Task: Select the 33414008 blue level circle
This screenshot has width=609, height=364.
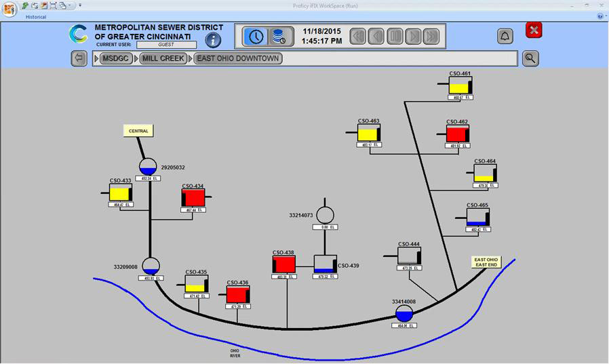Action: [x=404, y=313]
